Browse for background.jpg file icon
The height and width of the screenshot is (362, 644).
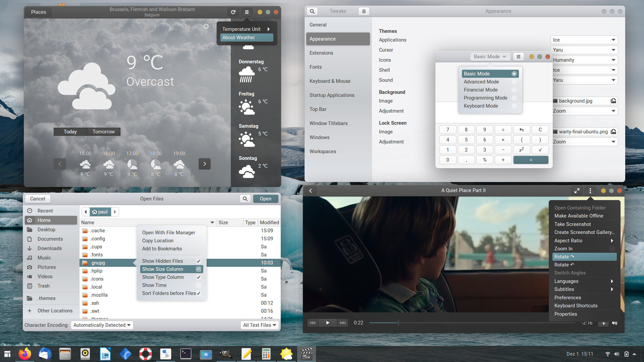[613, 101]
